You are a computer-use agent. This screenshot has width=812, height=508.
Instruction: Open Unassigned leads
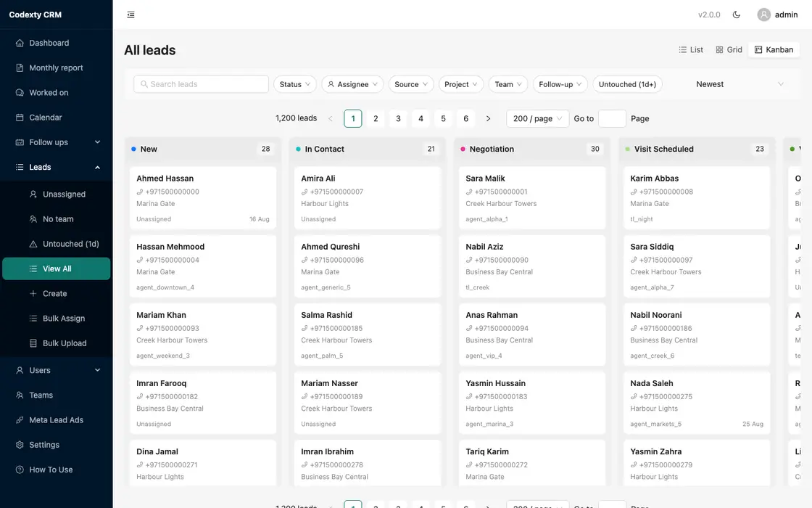pyautogui.click(x=56, y=194)
